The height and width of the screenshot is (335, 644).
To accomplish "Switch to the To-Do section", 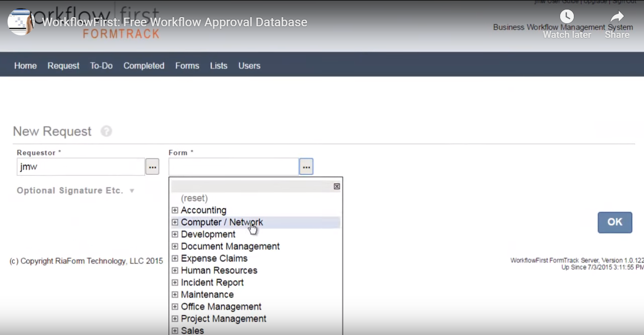I will 101,66.
